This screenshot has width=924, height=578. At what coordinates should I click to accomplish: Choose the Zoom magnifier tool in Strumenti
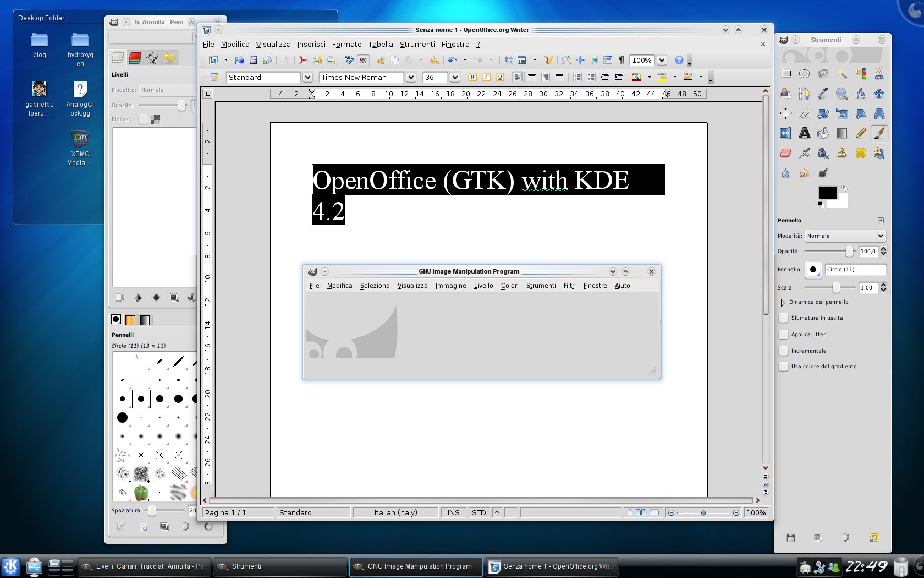[842, 94]
